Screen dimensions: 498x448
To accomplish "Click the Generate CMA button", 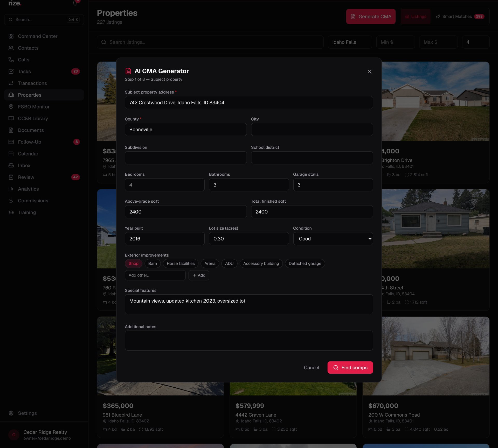I will (x=371, y=17).
